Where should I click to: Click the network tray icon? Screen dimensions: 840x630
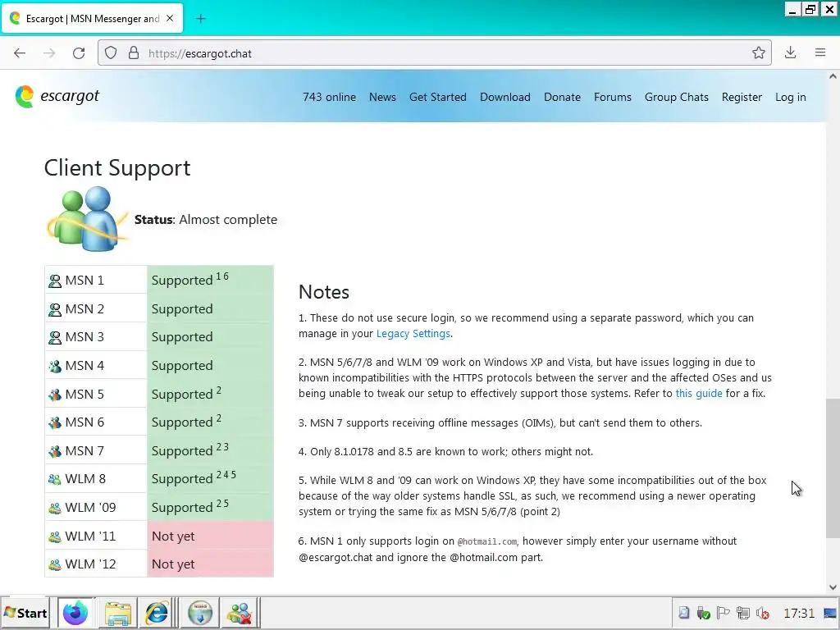(x=743, y=613)
